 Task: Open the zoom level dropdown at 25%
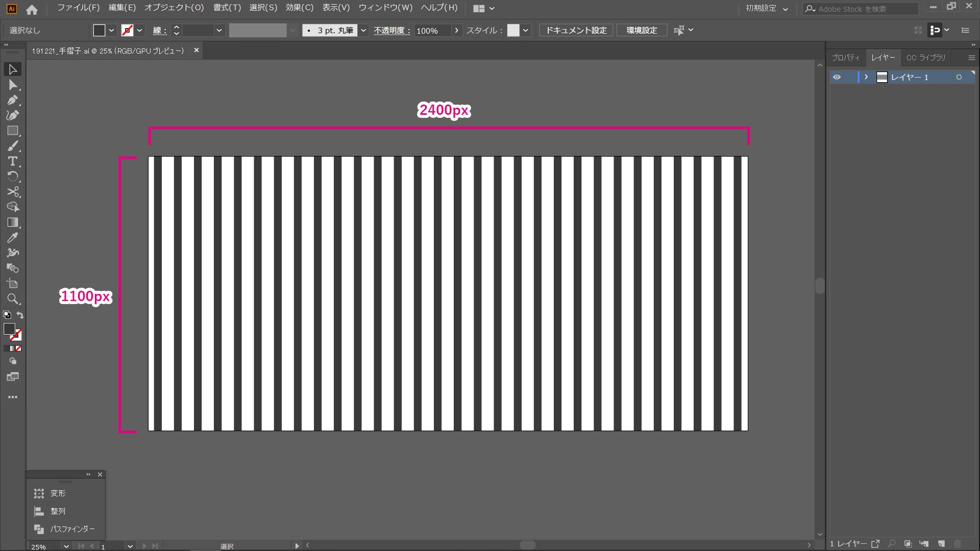coord(66,546)
